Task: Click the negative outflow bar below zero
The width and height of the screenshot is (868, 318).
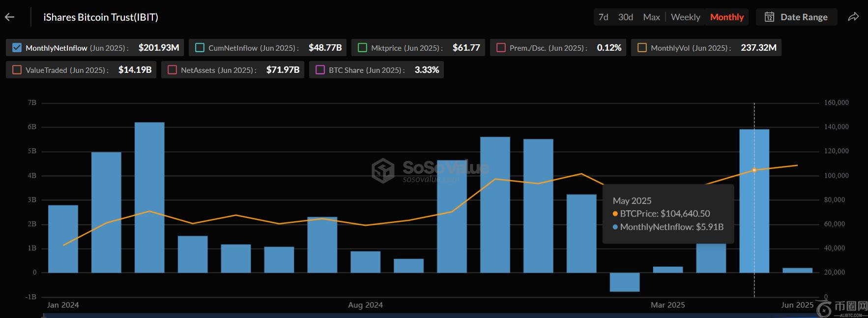Action: pos(625,282)
